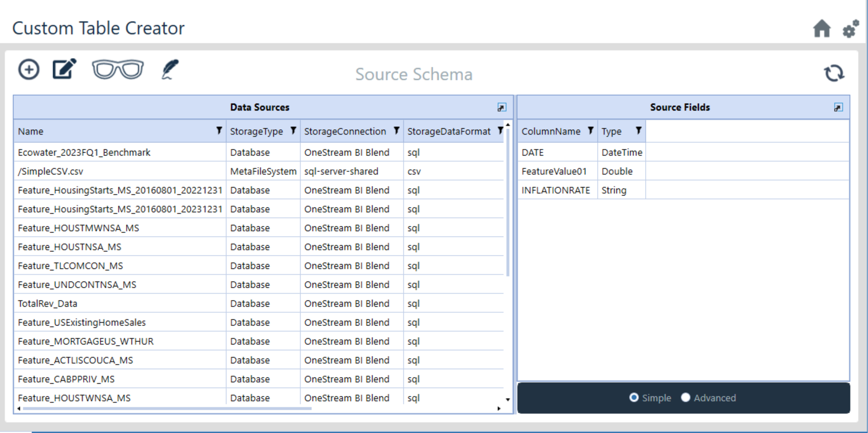The image size is (868, 433).
Task: Select Feature_HousingStarts_MS_20160801_20231231 row
Action: pyautogui.click(x=259, y=209)
